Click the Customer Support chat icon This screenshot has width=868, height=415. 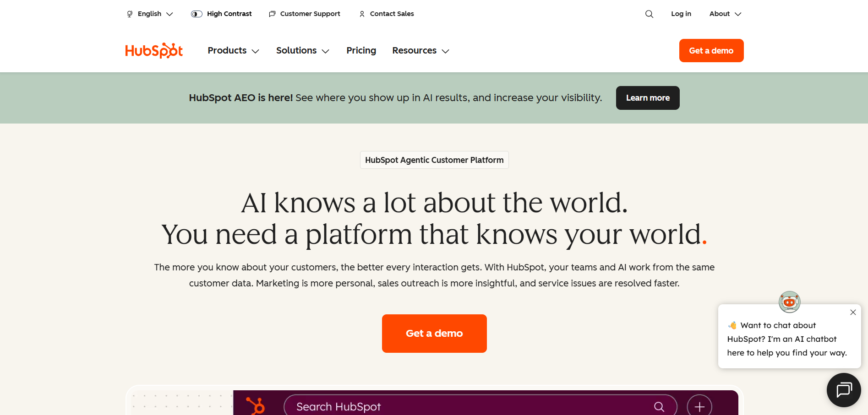(x=272, y=14)
